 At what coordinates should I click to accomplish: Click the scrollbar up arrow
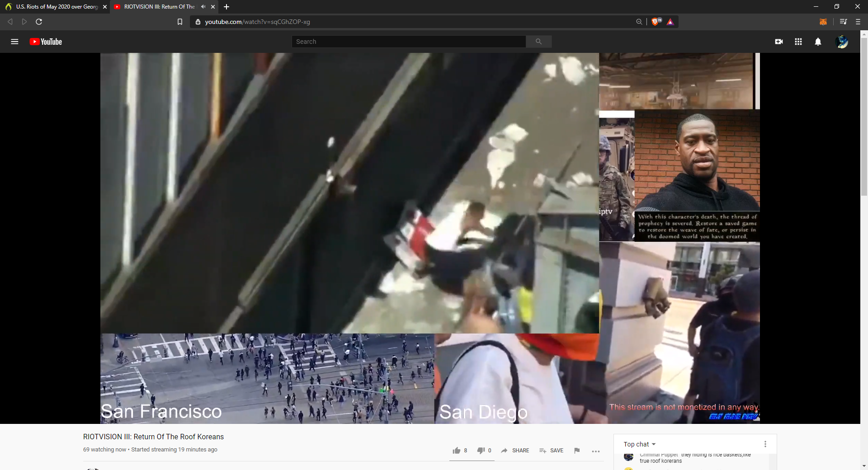[x=864, y=33]
